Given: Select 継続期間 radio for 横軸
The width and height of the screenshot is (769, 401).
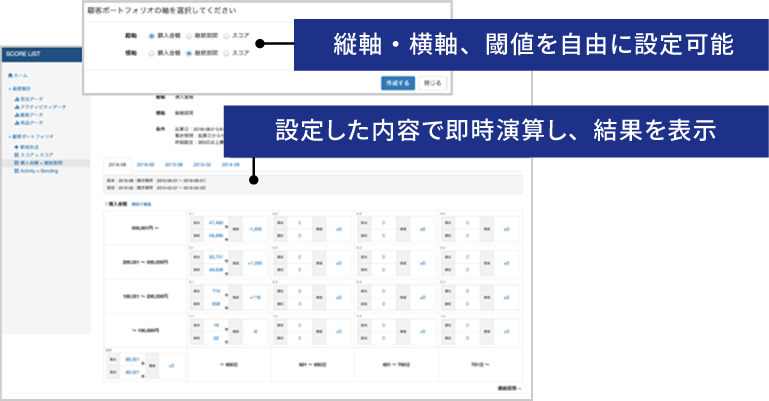Looking at the screenshot, I should point(189,51).
